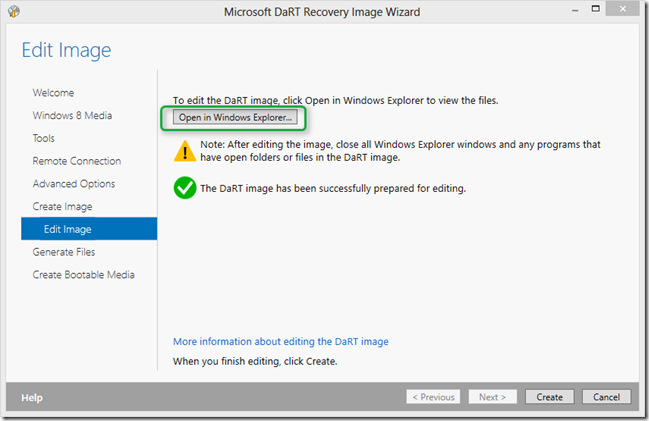Click the Help link in footer
Screen dimensions: 649x421
pyautogui.click(x=32, y=398)
